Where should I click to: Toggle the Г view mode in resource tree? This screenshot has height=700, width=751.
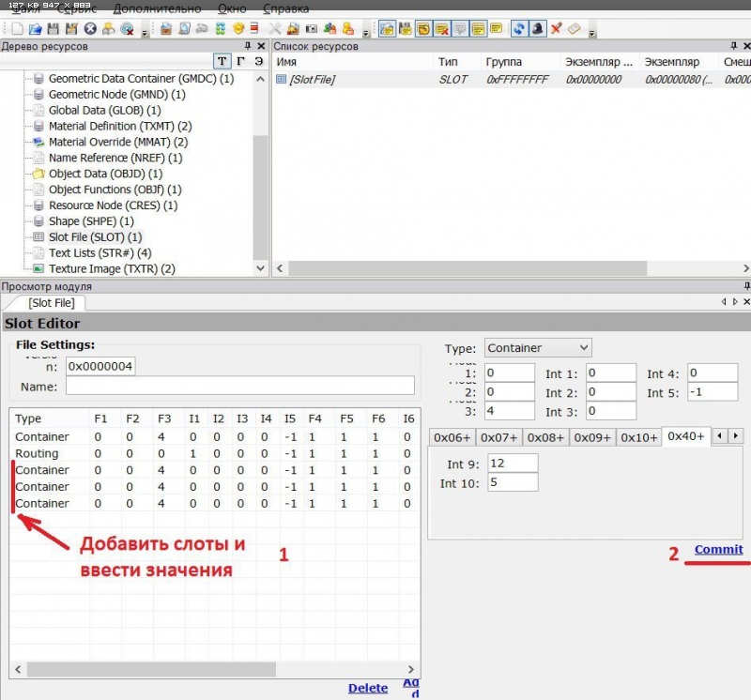240,61
